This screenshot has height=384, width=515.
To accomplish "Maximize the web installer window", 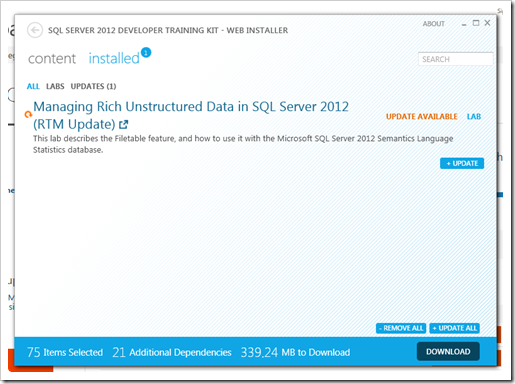I will click(x=476, y=23).
